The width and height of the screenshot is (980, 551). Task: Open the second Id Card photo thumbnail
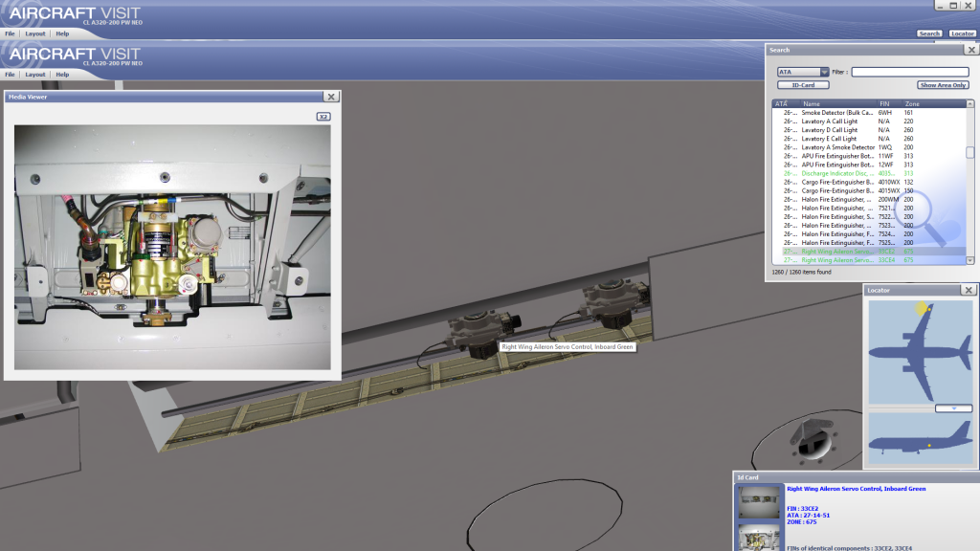(x=759, y=538)
